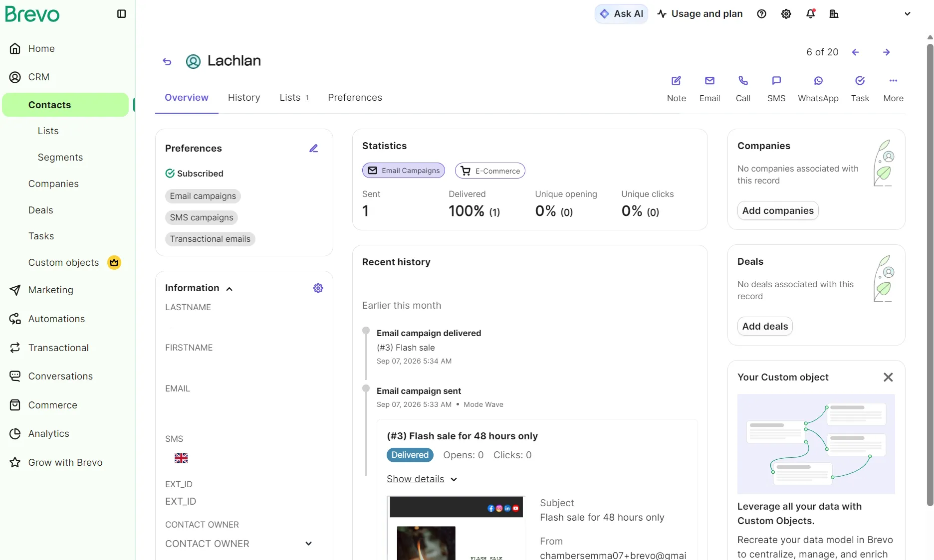Check the notifications bell
The height and width of the screenshot is (560, 934).
point(811,14)
